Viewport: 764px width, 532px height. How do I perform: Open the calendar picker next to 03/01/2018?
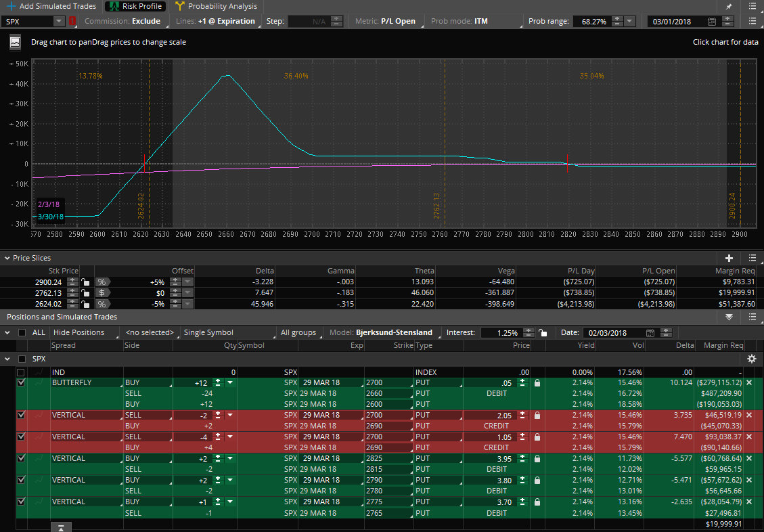[711, 21]
